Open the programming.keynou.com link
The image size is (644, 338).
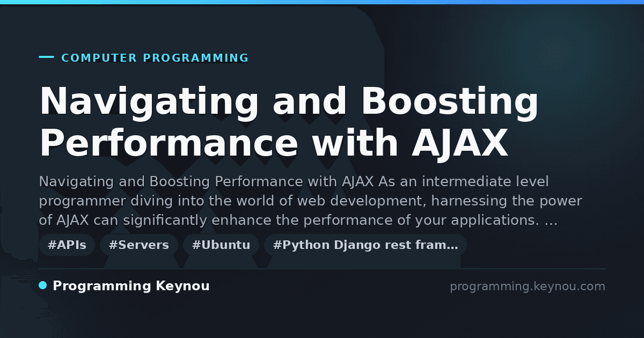click(528, 286)
